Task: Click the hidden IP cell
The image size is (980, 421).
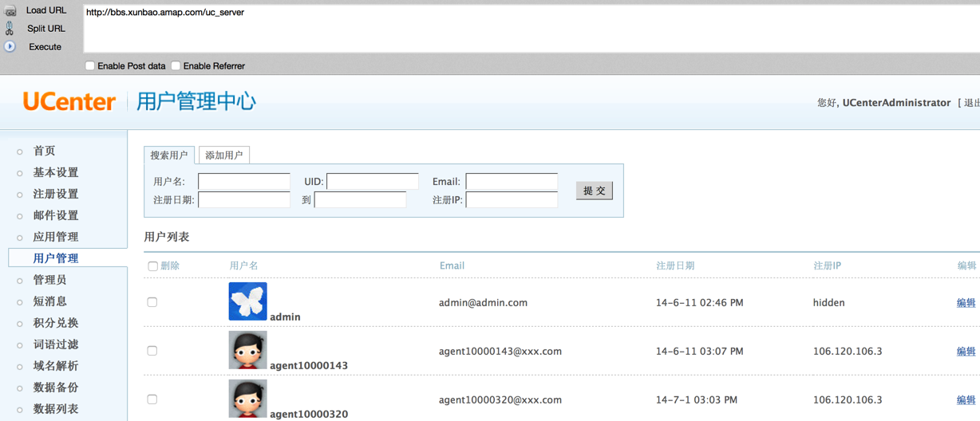Action: pos(828,303)
